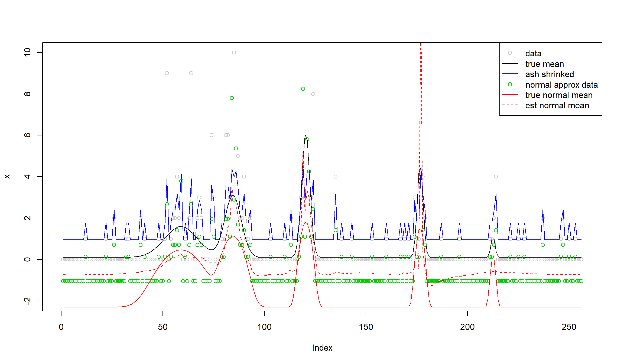Click the 'true normal mean' legend label
The height and width of the screenshot is (364, 624).
(x=559, y=95)
